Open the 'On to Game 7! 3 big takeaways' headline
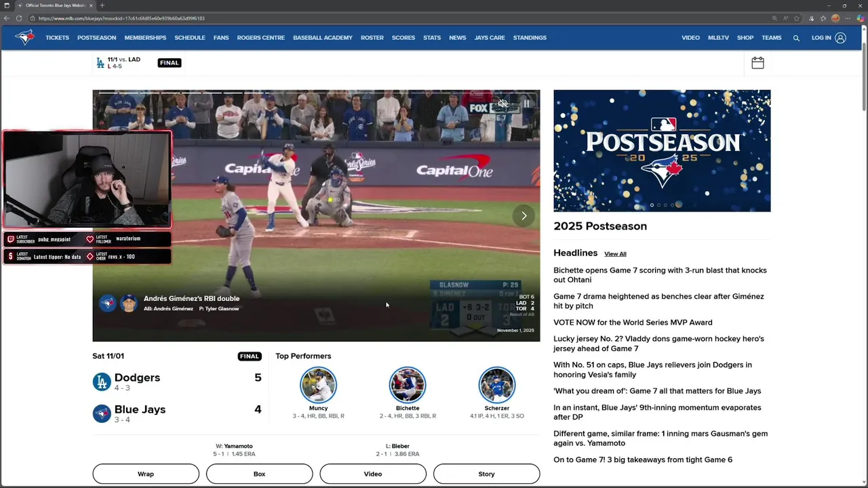 click(x=643, y=460)
